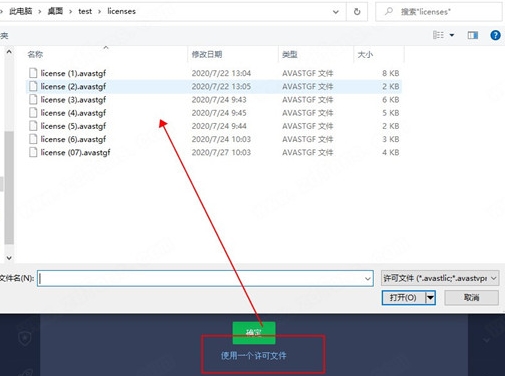The width and height of the screenshot is (505, 376).
Task: Click the date 2020/7/22 13:04
Action: 221,73
